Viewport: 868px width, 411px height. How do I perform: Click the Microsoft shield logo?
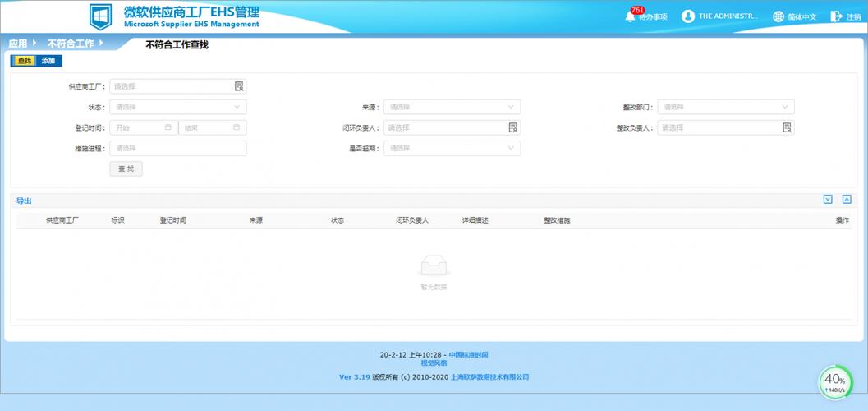tap(100, 16)
